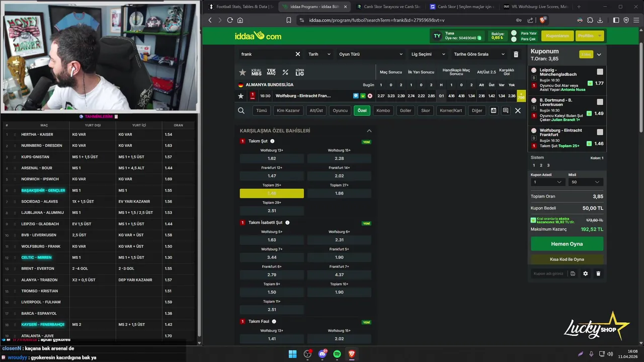Screen dimensions: 644x362
Task: Open Tarihe Göre Sırala sort dropdown
Action: tap(479, 54)
